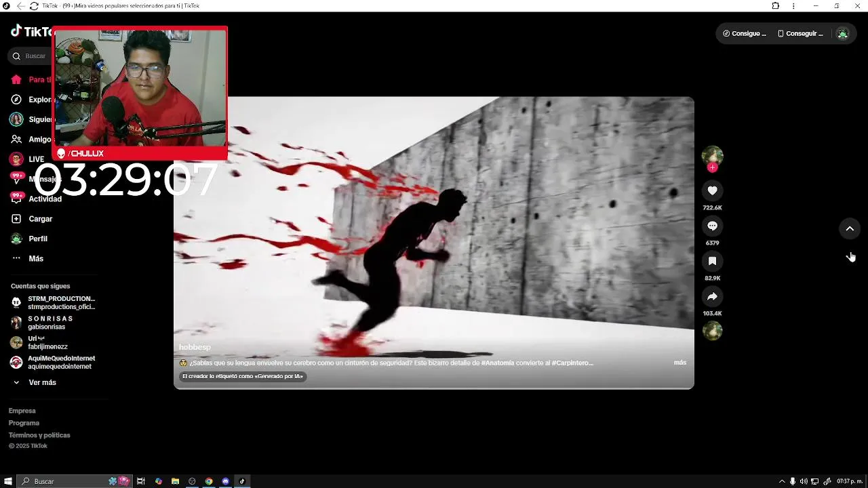
Task: Open followed account S O N R I S A S
Action: point(42,323)
